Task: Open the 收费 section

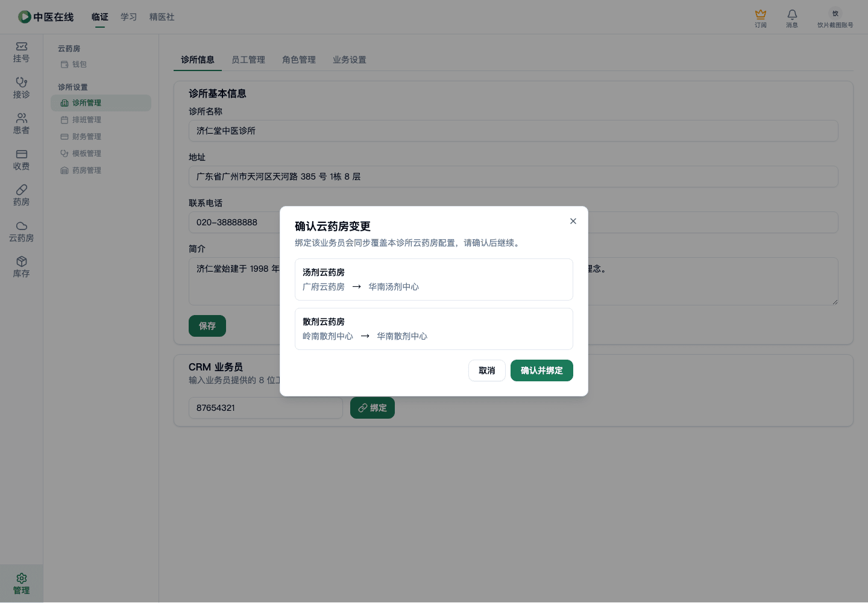Action: point(22,160)
